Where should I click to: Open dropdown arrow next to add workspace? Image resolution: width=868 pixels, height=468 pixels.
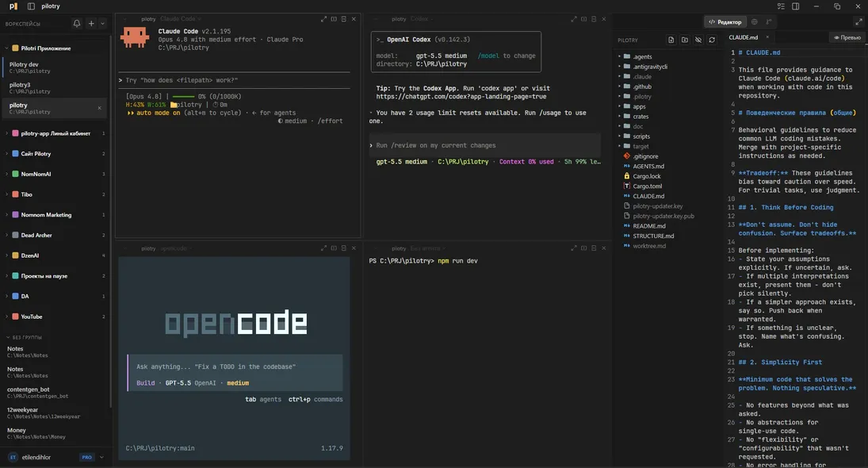pos(102,23)
